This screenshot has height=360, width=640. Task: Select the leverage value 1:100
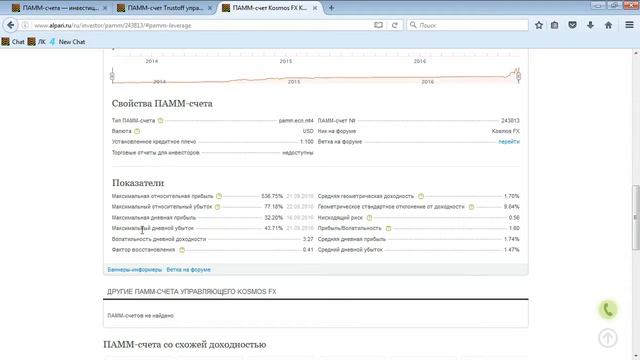[307, 142]
